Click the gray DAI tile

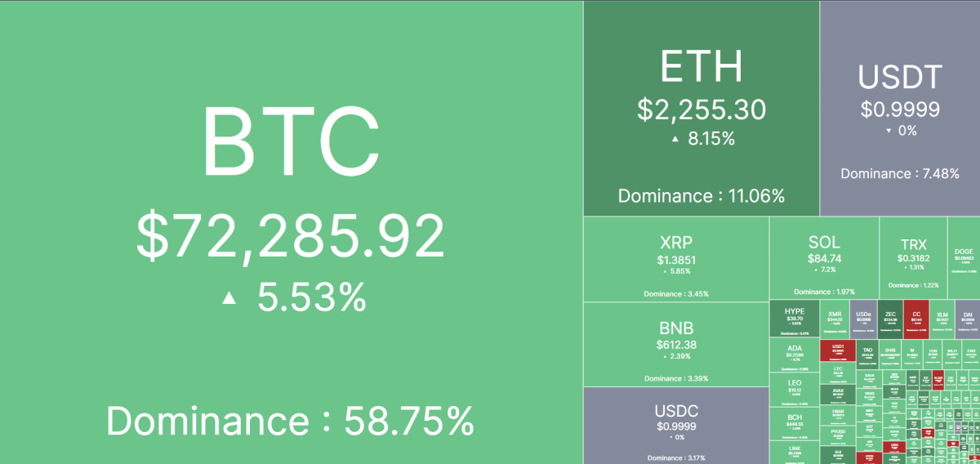pyautogui.click(x=968, y=319)
